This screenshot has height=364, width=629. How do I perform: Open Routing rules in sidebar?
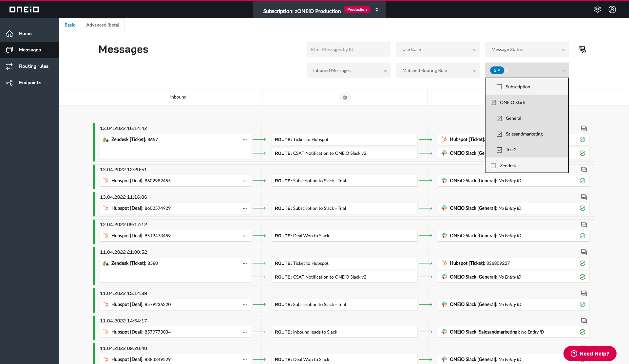click(29, 66)
